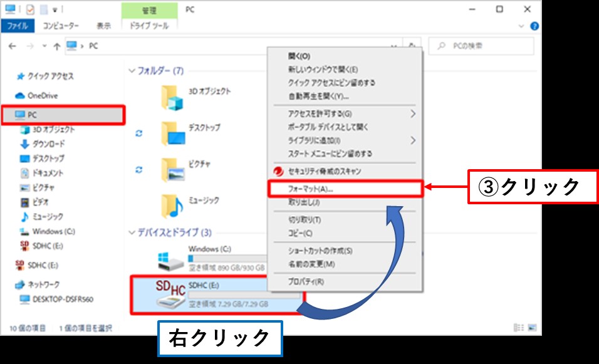Collapse the フォルダー (7) group
Image resolution: width=599 pixels, height=364 pixels.
pos(132,71)
